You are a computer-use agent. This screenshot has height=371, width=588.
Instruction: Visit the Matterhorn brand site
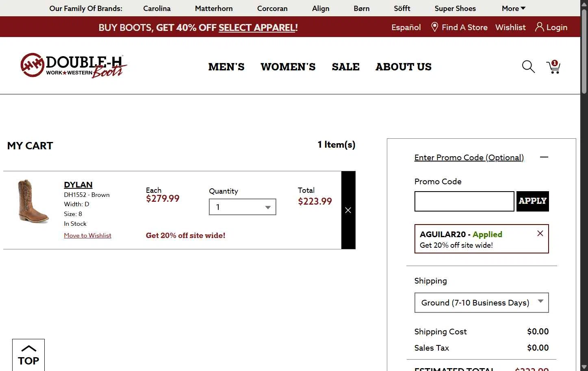214,8
